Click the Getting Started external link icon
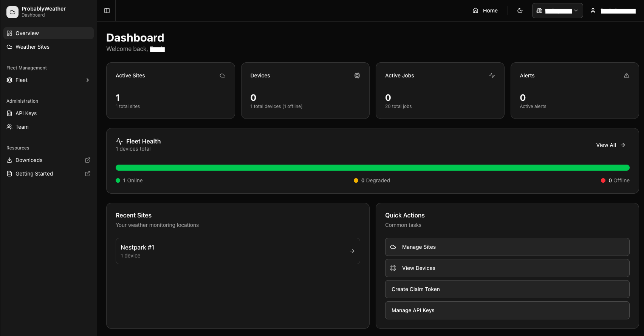The width and height of the screenshot is (644, 336). (x=88, y=174)
